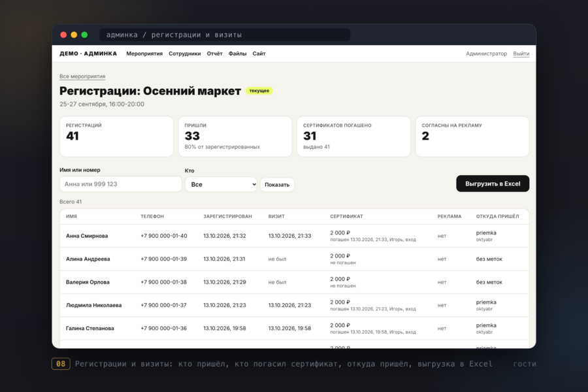
Task: Click the ВИЗИТ column header
Action: coord(276,216)
